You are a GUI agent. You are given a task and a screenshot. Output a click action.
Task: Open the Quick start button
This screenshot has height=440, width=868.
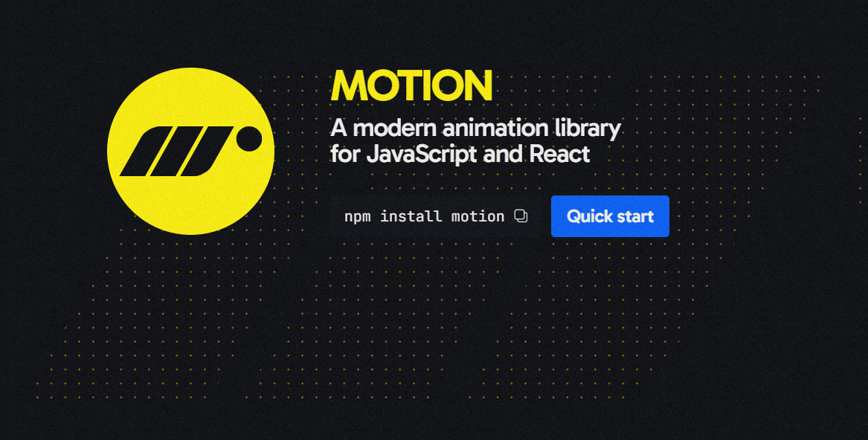point(610,216)
